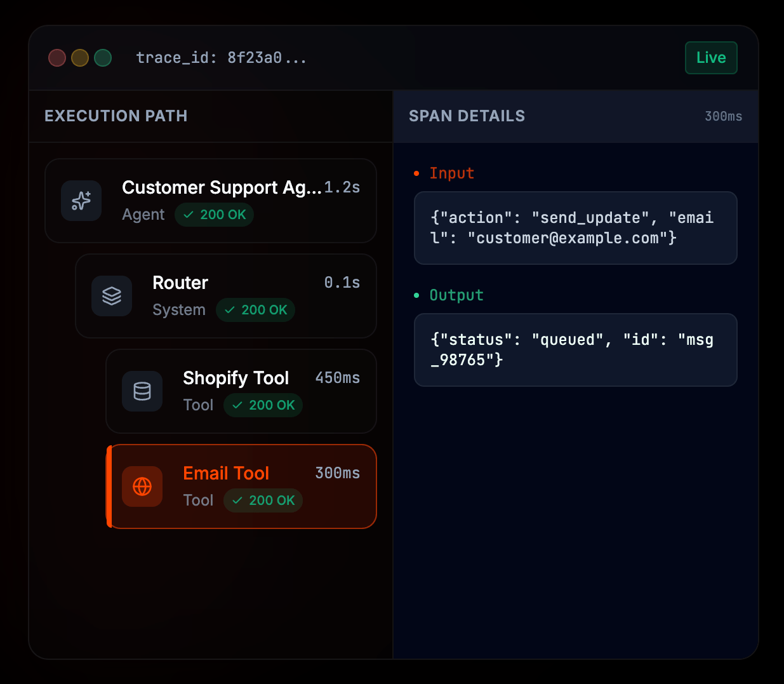The height and width of the screenshot is (684, 784).
Task: Click the Input section label
Action: click(x=452, y=173)
